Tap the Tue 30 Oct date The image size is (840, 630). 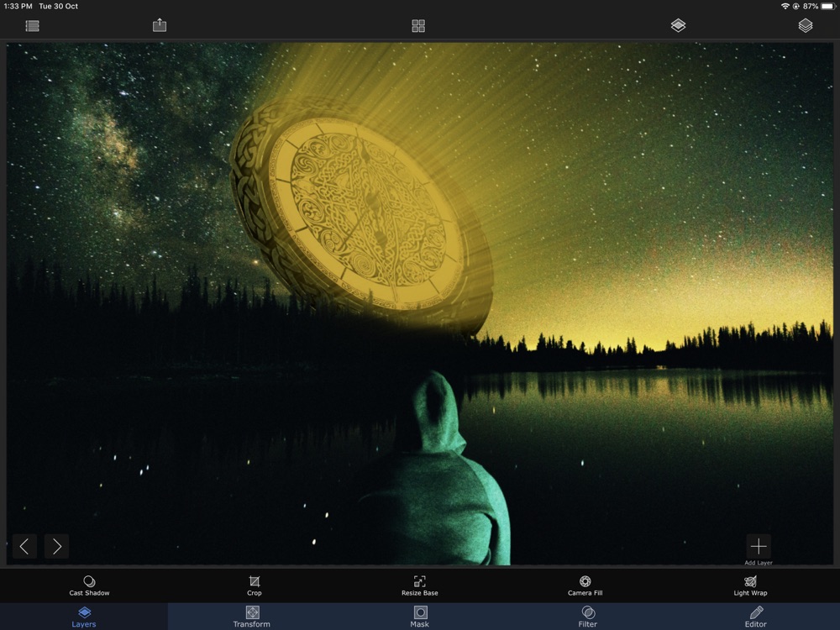point(59,7)
